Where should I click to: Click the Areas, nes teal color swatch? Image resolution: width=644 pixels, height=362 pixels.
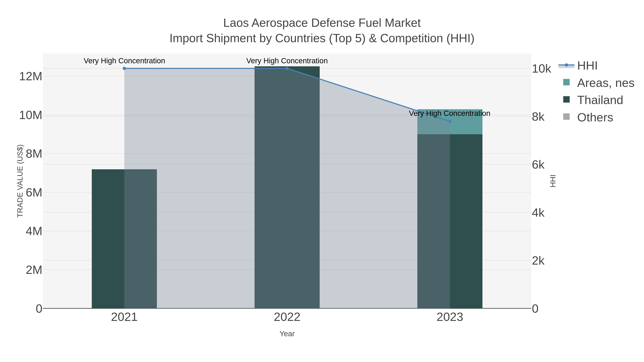[566, 82]
